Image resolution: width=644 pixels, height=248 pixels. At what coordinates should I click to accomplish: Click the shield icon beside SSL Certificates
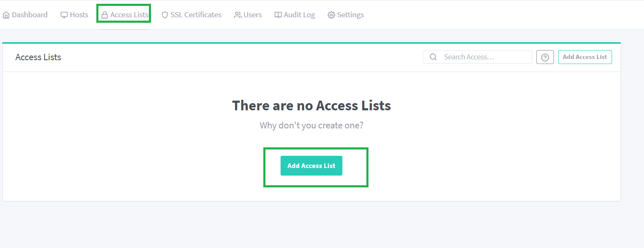click(x=165, y=15)
